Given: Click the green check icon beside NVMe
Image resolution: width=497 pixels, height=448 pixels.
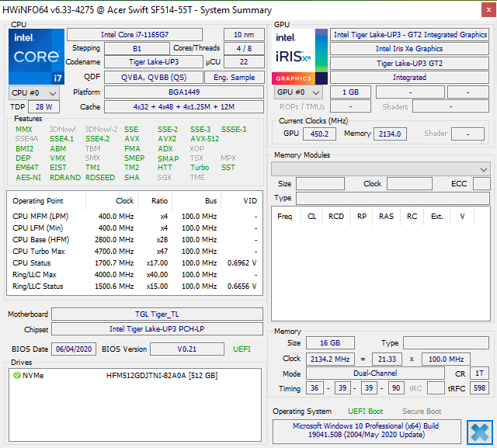Looking at the screenshot, I should (x=17, y=376).
